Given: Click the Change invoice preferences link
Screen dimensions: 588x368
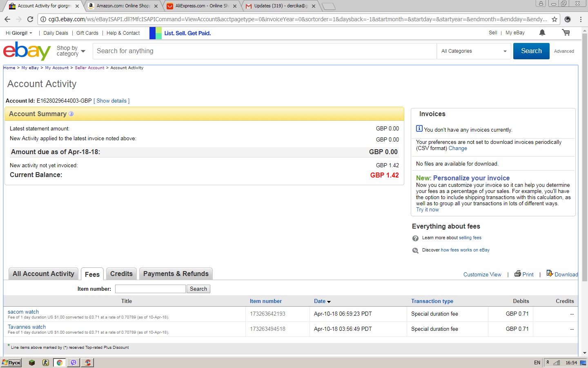Looking at the screenshot, I should point(458,148).
